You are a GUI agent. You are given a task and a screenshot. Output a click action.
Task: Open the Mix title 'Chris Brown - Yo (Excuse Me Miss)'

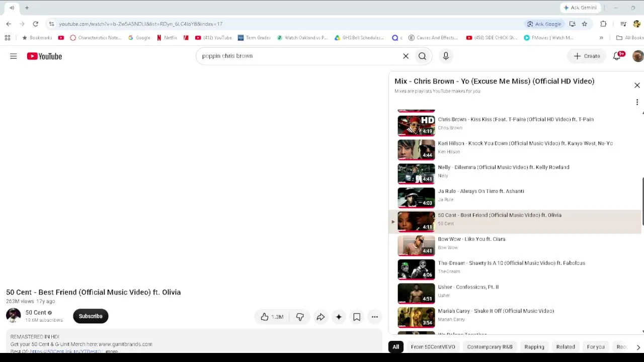[494, 81]
